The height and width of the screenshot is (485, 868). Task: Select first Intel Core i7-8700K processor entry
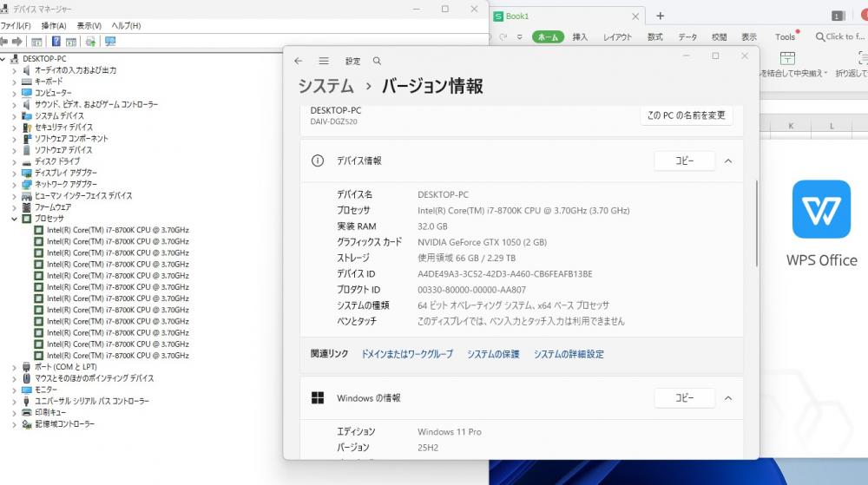(x=117, y=230)
